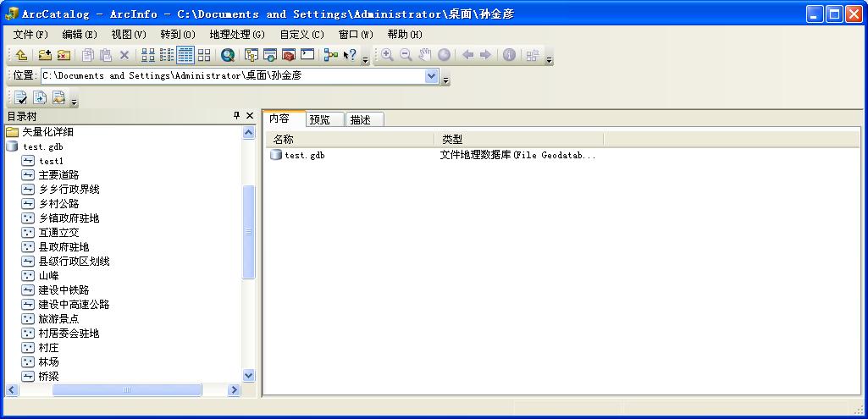Open the Catalog Tree window icon
This screenshot has width=868, height=419.
pyautogui.click(x=252, y=55)
